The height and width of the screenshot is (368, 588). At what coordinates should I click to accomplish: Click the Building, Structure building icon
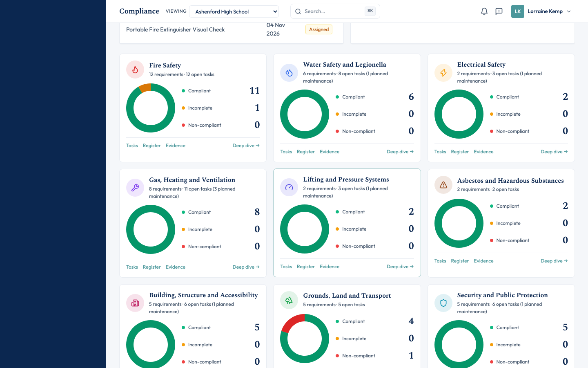[135, 303]
